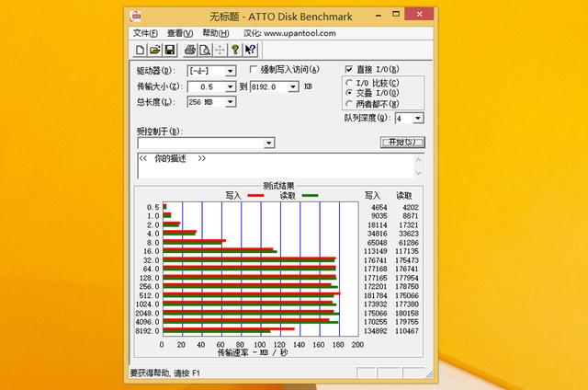Click the 512.0 row label in chart
The width and height of the screenshot is (588, 390).
tap(149, 295)
